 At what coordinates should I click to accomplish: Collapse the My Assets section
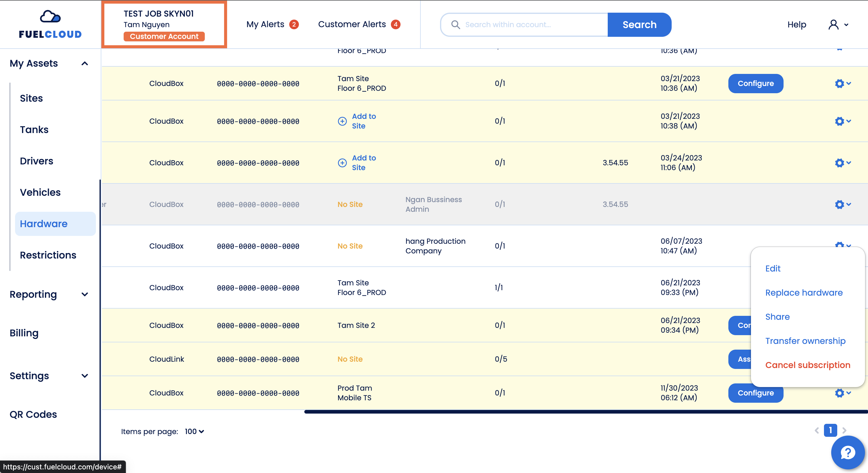84,63
